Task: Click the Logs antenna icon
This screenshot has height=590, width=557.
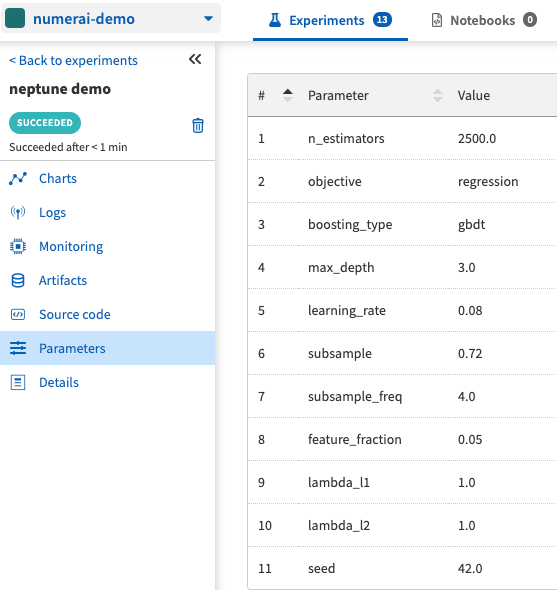Action: pyautogui.click(x=18, y=213)
